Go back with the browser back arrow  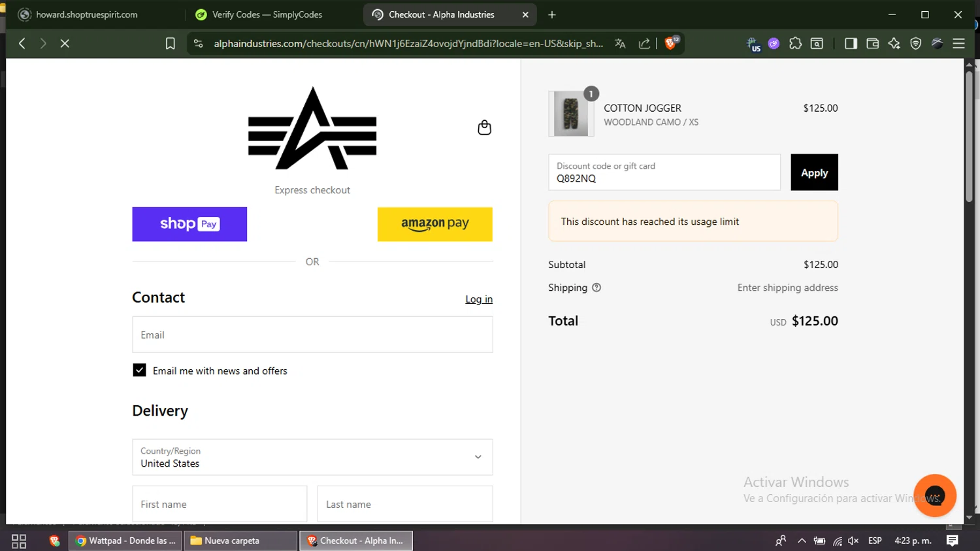click(22, 43)
